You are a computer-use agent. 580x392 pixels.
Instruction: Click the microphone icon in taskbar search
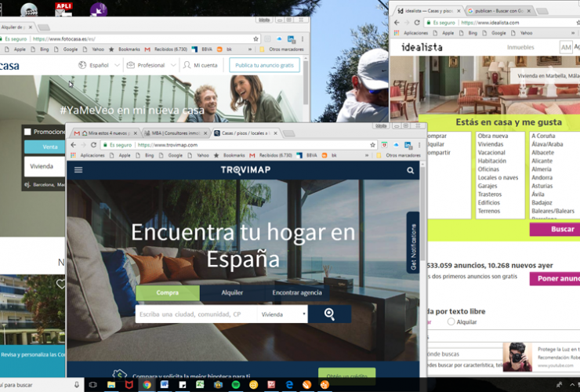pos(77,385)
